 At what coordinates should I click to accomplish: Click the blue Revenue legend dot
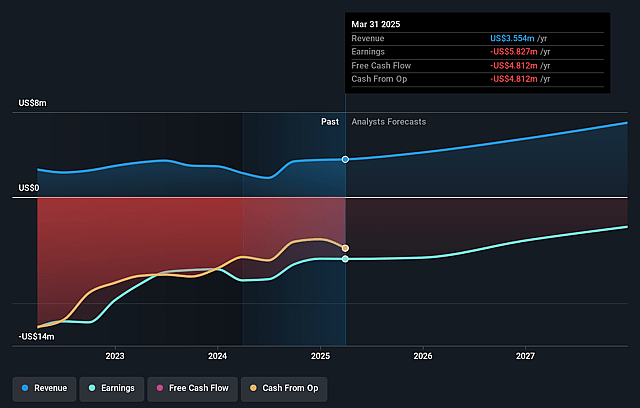[x=25, y=388]
